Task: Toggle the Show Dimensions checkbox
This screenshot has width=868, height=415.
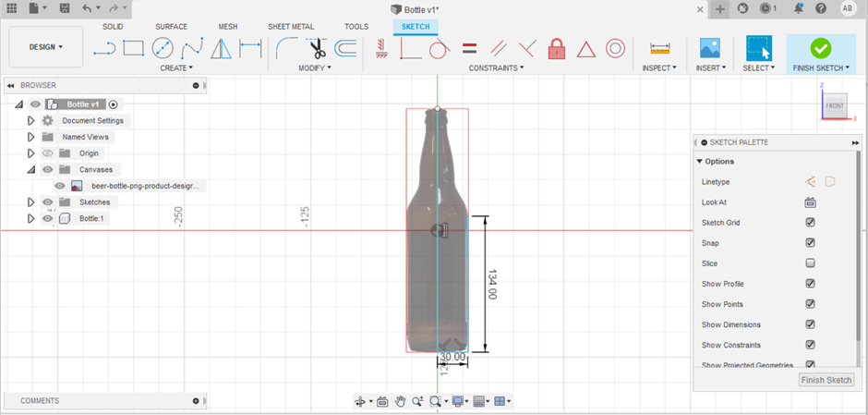Action: [x=811, y=324]
